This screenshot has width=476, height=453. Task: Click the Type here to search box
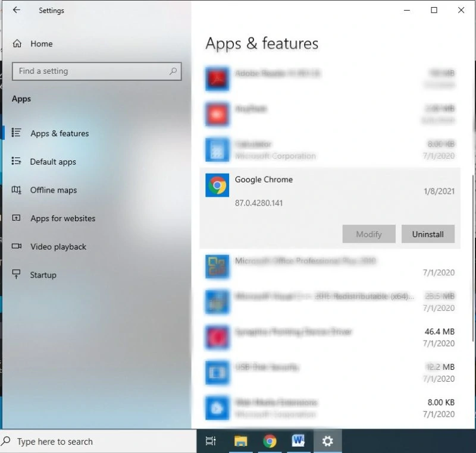point(98,442)
